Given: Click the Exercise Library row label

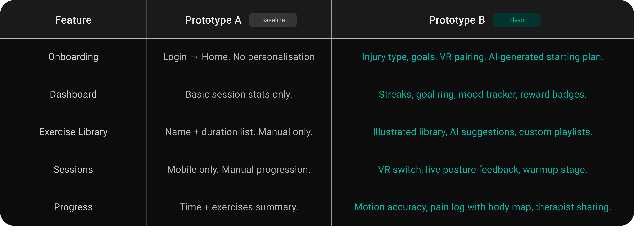Looking at the screenshot, I should point(73,132).
